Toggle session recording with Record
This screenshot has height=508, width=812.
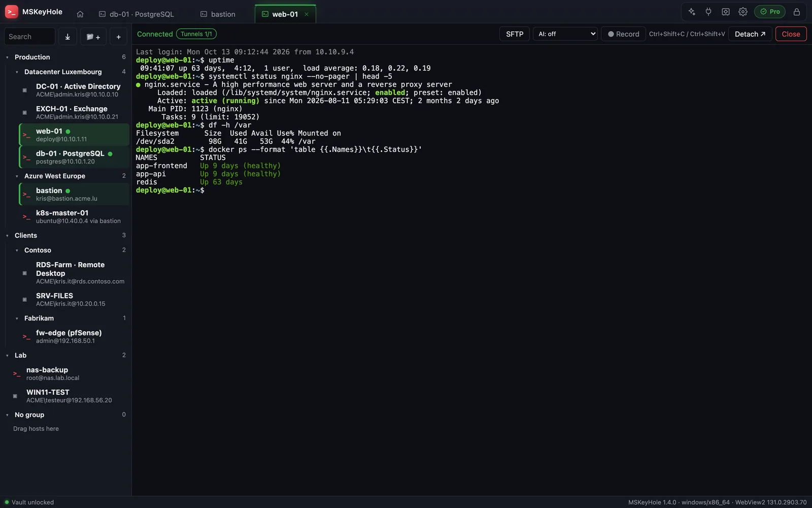point(623,34)
